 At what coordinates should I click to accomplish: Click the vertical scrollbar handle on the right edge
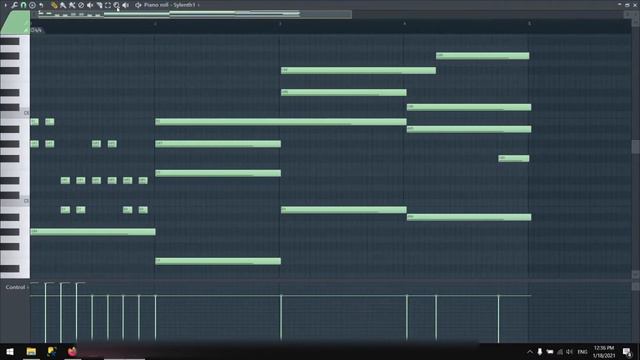[x=636, y=147]
